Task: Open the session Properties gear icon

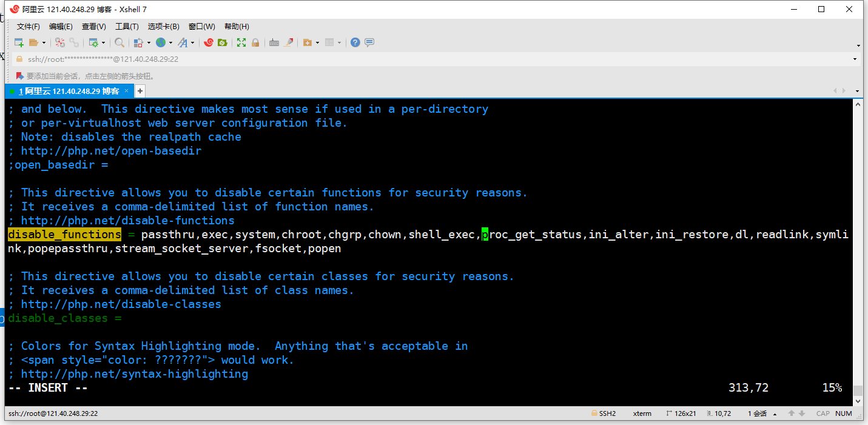Action: 93,42
